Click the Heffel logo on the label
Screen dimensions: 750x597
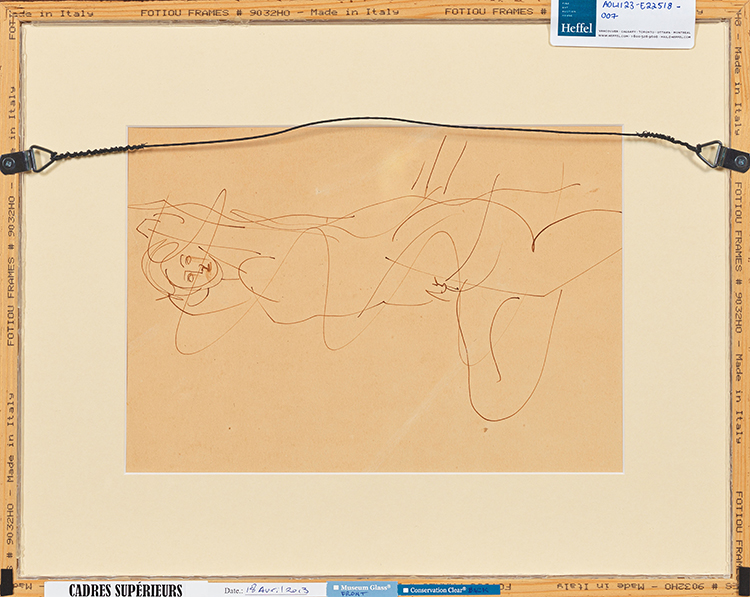pyautogui.click(x=577, y=18)
